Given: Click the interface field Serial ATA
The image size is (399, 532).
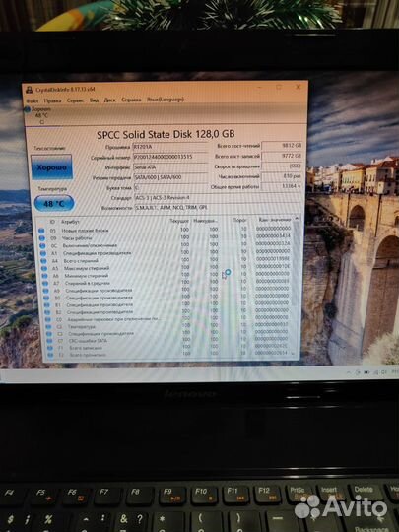Looking at the screenshot, I should [x=170, y=167].
